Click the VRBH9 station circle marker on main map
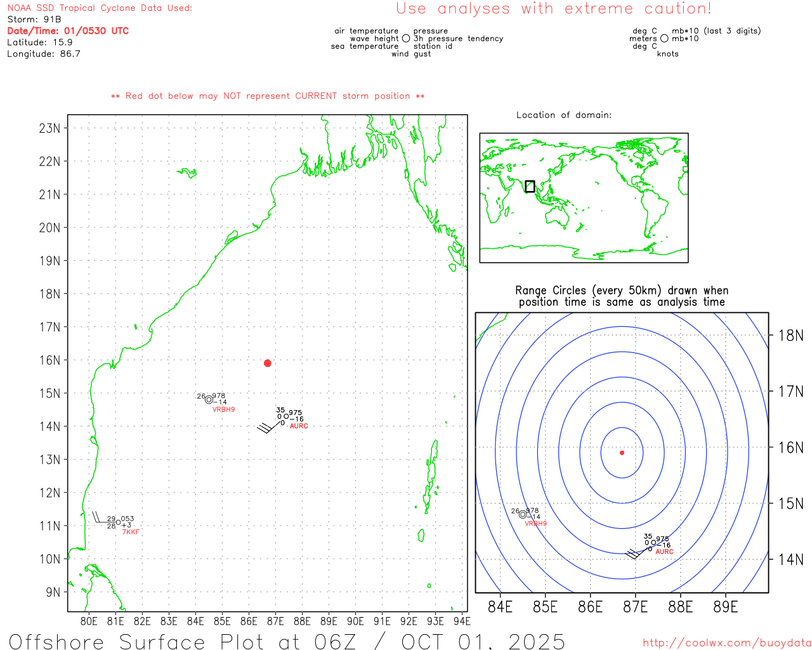 [x=209, y=400]
